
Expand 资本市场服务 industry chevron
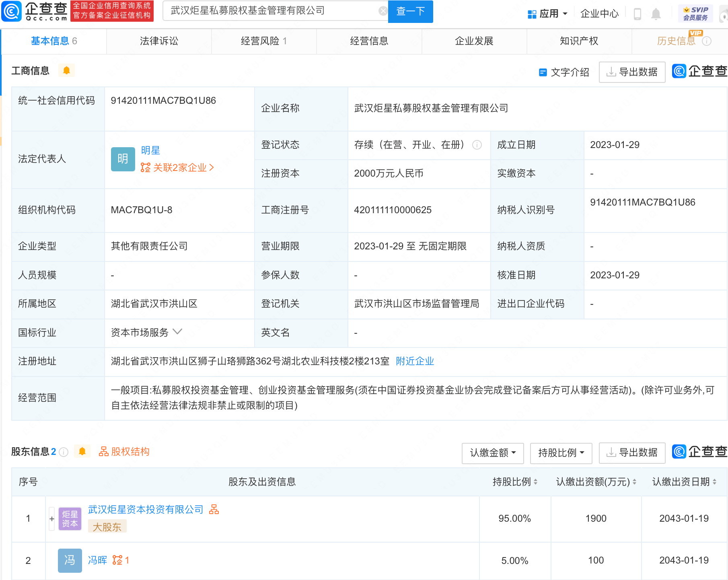click(177, 332)
